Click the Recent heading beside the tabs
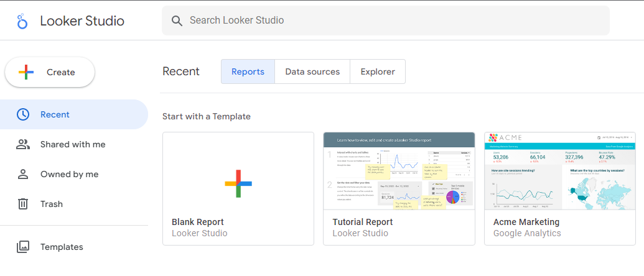 [x=180, y=71]
